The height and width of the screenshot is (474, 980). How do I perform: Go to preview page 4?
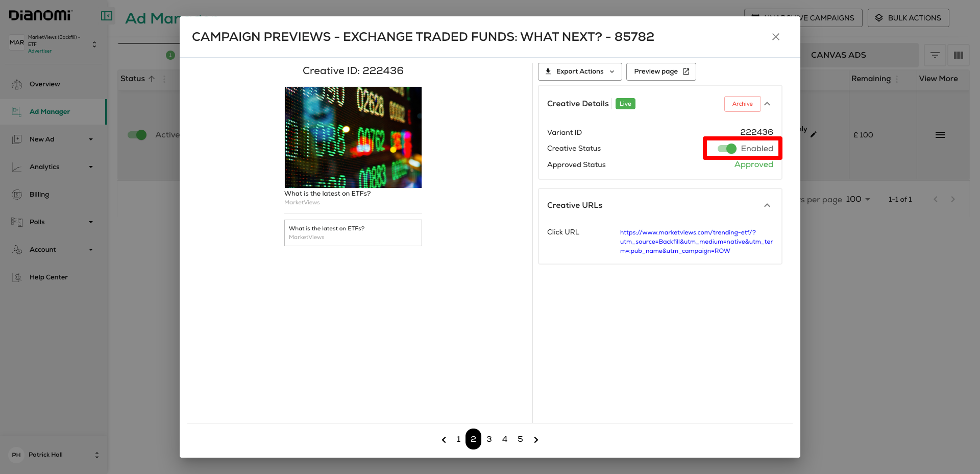tap(505, 439)
